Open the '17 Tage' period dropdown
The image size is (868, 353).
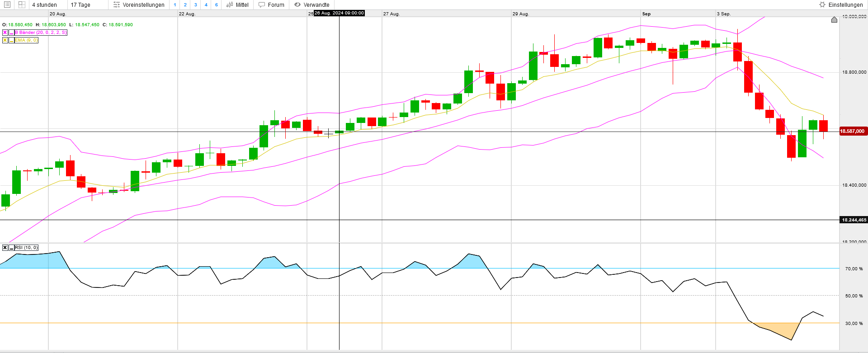coord(80,5)
